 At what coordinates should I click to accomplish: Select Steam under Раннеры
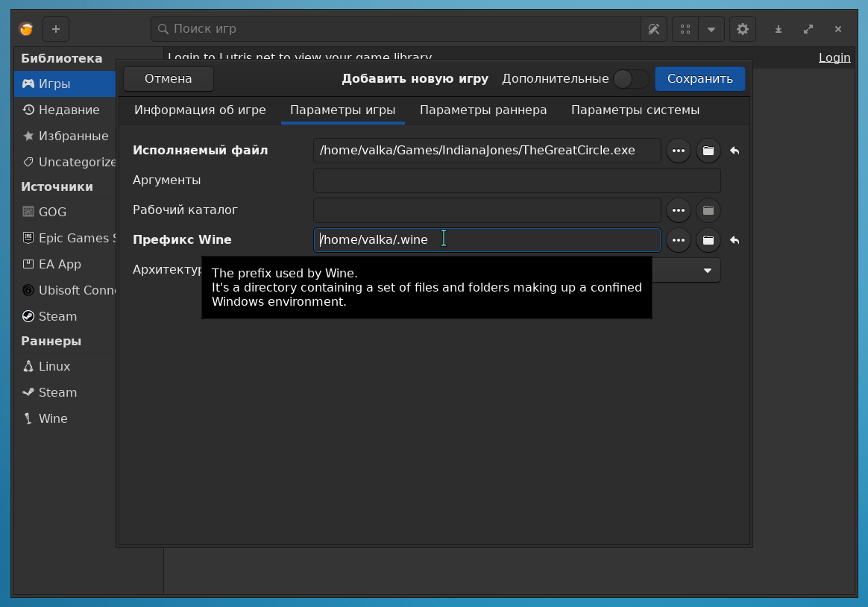click(x=65, y=392)
